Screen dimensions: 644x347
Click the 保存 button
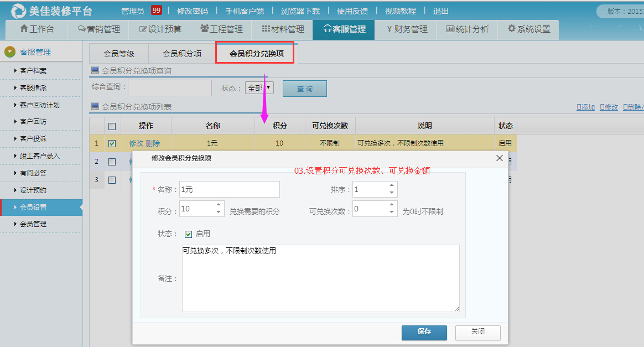click(x=424, y=332)
